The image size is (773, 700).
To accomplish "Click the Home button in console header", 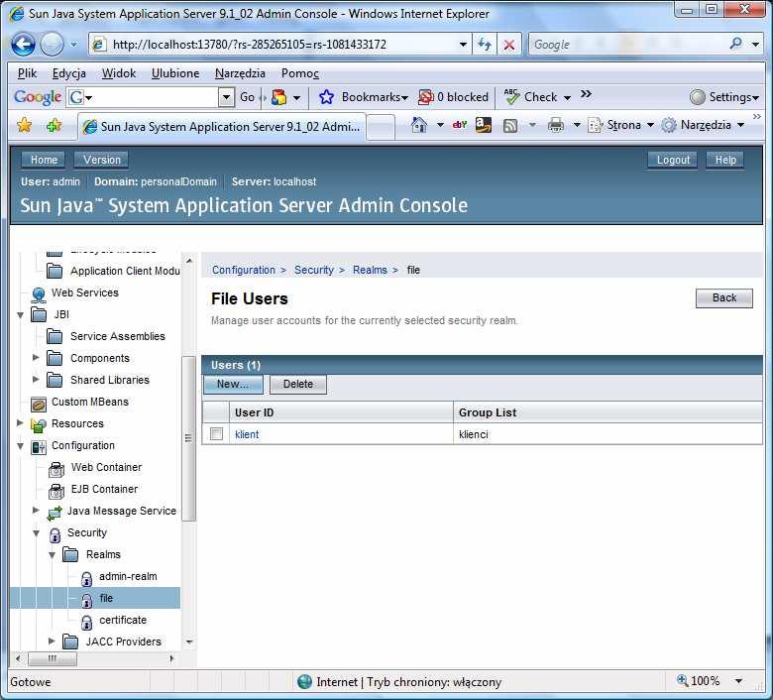I will (x=44, y=160).
